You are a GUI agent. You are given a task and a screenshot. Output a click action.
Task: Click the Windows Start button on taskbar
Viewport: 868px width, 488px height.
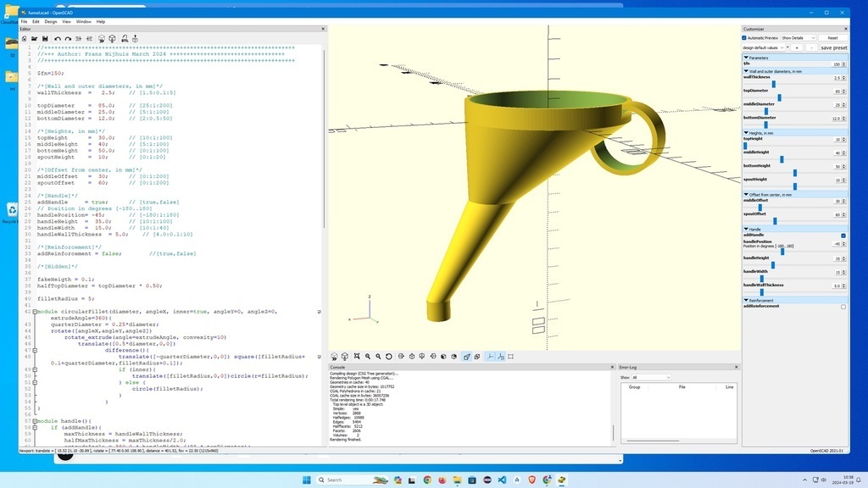tap(307, 480)
